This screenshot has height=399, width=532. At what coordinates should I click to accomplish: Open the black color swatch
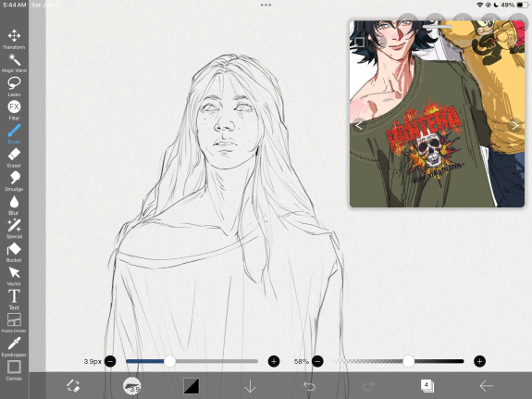click(x=192, y=386)
